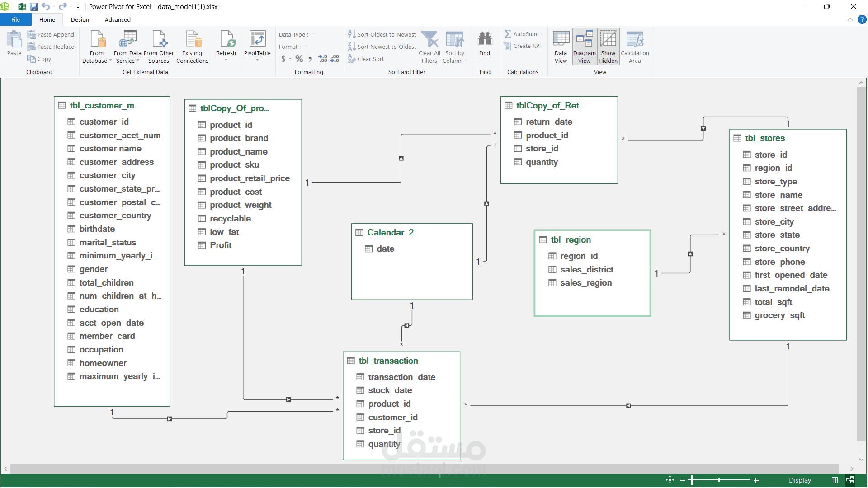Increase decimal places icon

tap(322, 59)
